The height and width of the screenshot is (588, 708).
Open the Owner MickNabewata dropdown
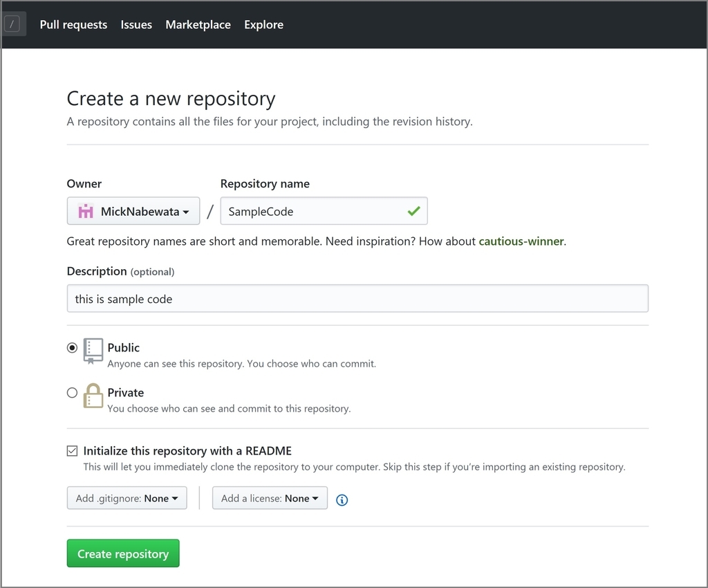tap(133, 211)
